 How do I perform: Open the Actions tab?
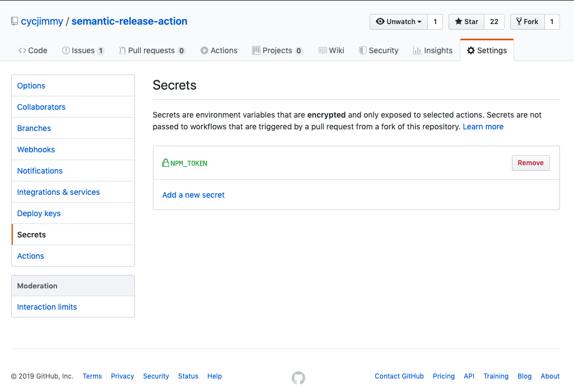[219, 50]
